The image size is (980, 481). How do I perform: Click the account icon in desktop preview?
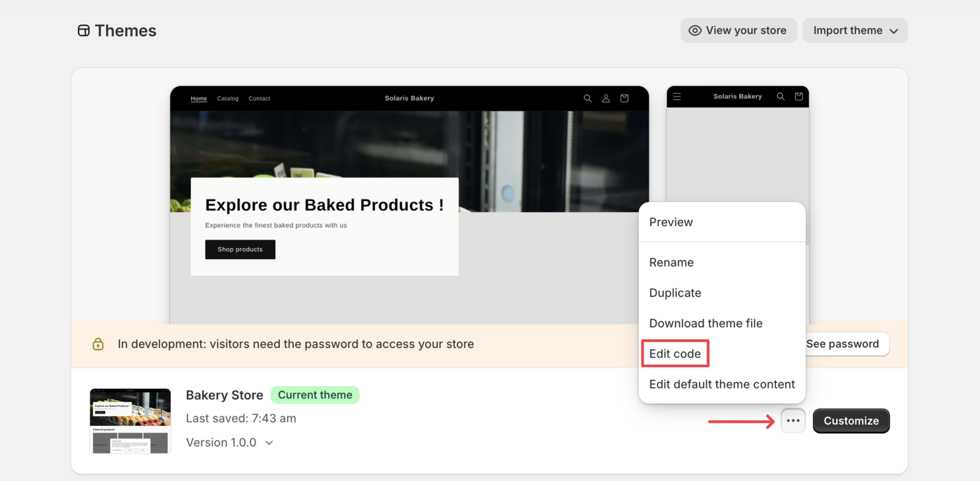(x=606, y=98)
